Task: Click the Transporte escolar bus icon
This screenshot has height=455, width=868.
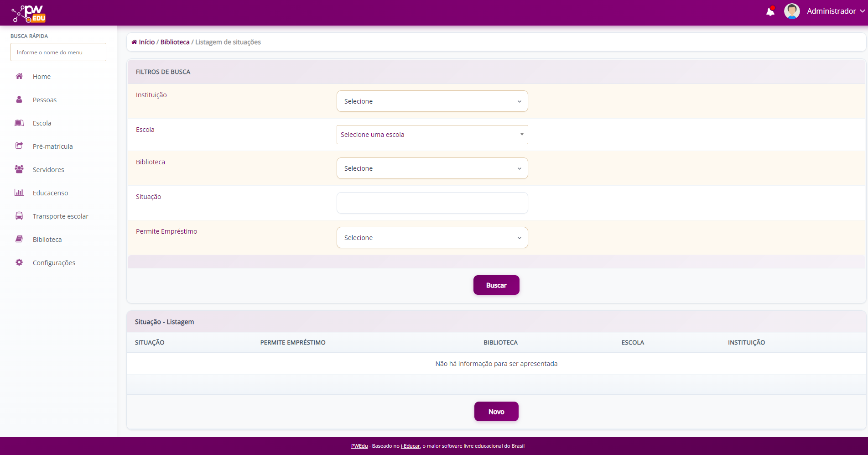Action: (x=19, y=216)
